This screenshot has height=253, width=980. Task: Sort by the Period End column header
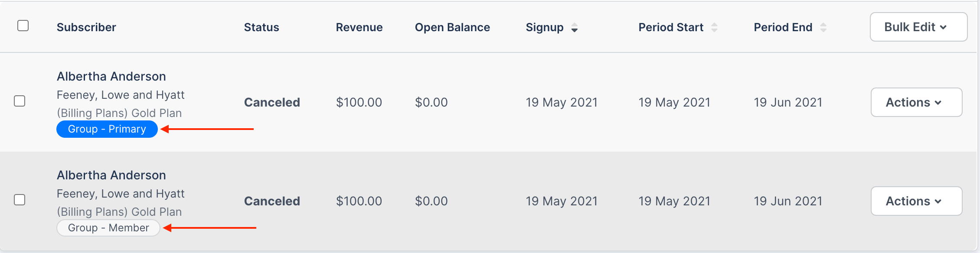click(x=783, y=27)
